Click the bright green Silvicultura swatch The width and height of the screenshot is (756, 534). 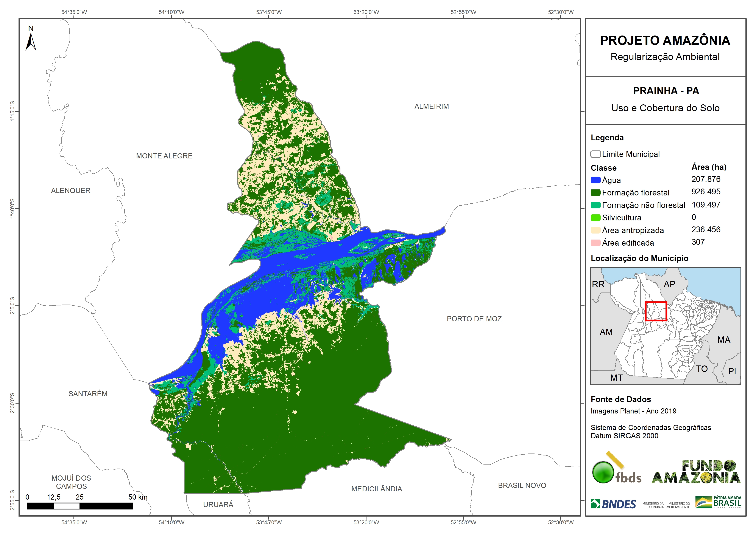(x=595, y=218)
